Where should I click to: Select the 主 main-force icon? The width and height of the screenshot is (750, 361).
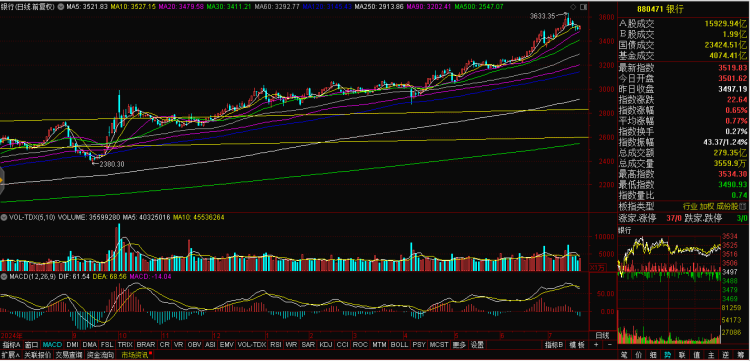click(711, 355)
